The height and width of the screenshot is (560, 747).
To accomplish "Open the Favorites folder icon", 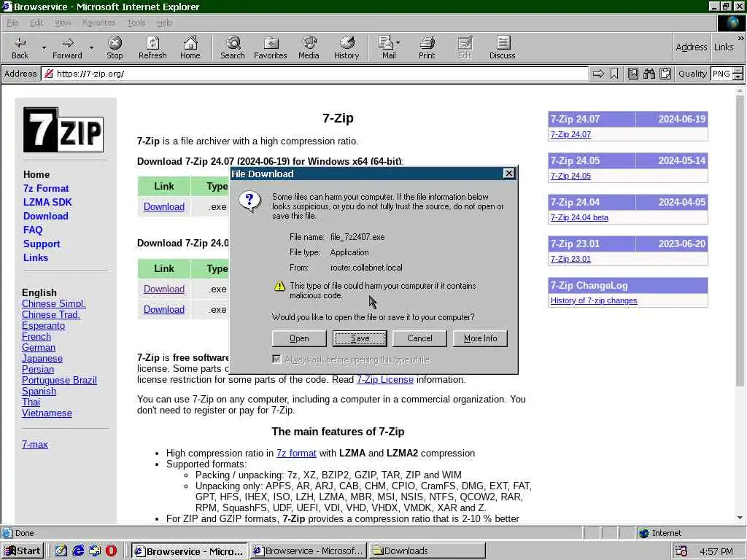I will (271, 43).
